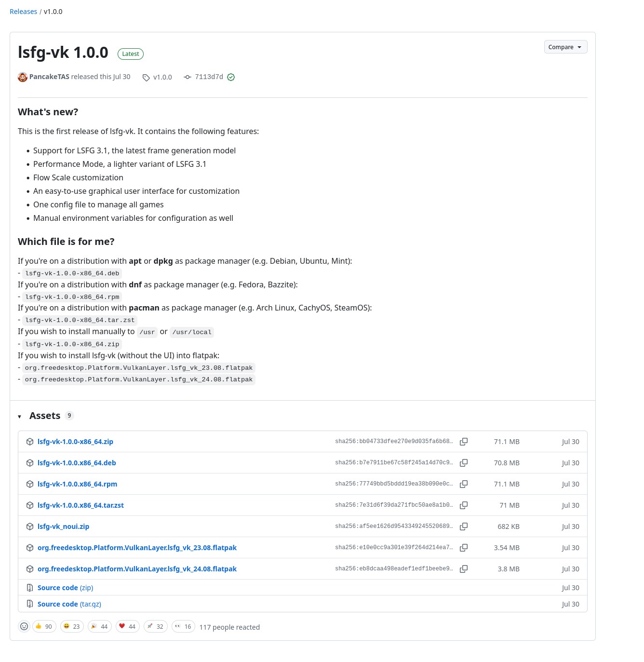644x662 pixels.
Task: Click the '3.8 MB' file size
Action: [509, 569]
